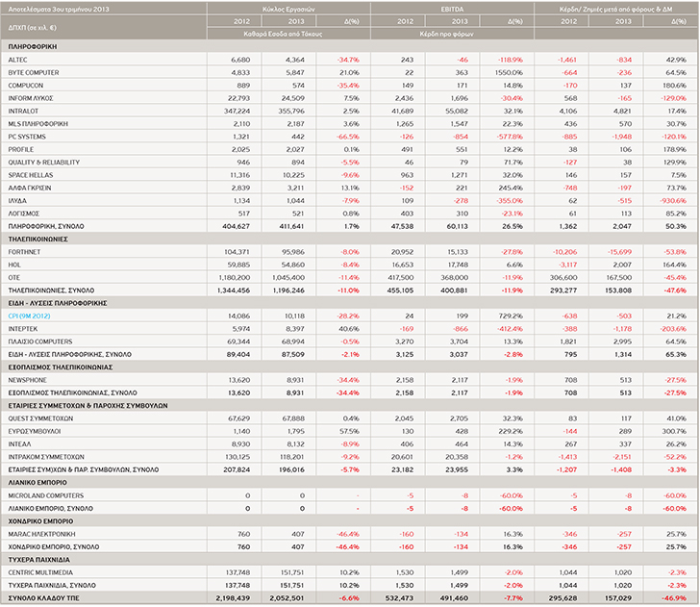Click the INFORM ΛΥΚΟΣ company name
700x607 pixels.
pyautogui.click(x=31, y=98)
